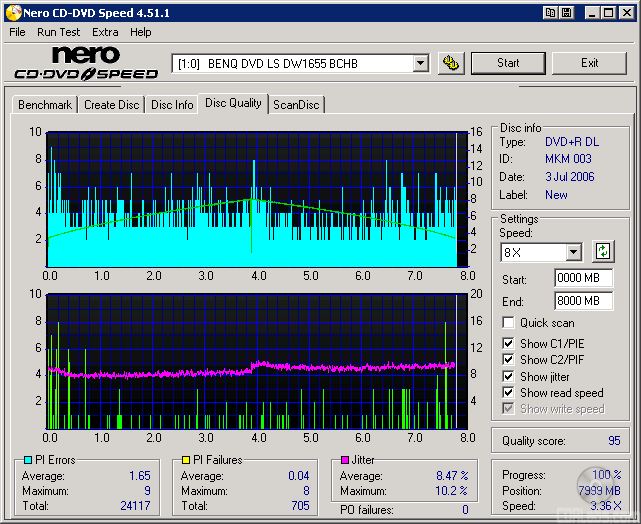Expand the 8X speed dropdown
641x524 pixels.
coord(572,253)
